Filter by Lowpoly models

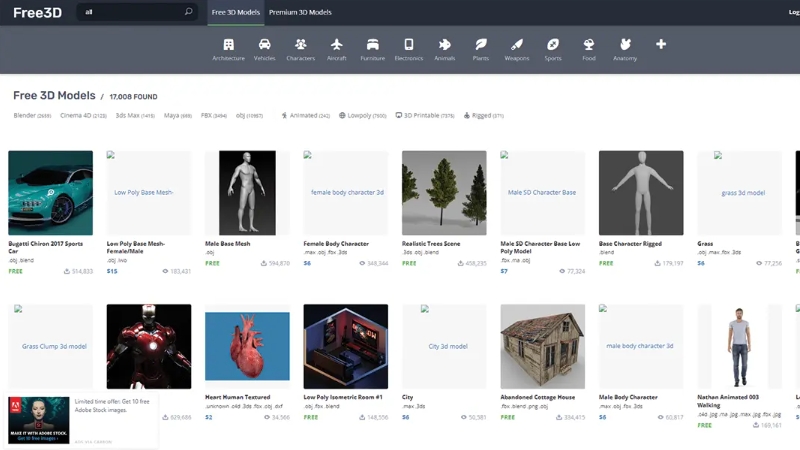pyautogui.click(x=363, y=116)
